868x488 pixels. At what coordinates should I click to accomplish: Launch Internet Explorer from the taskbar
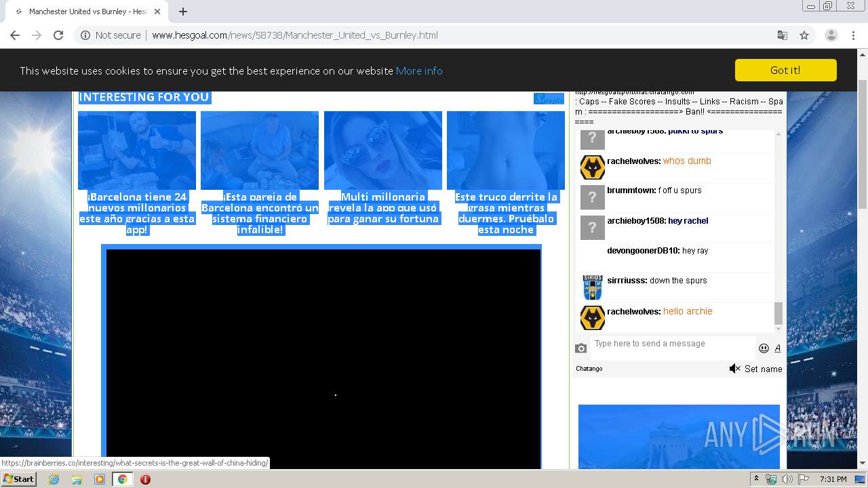click(54, 479)
